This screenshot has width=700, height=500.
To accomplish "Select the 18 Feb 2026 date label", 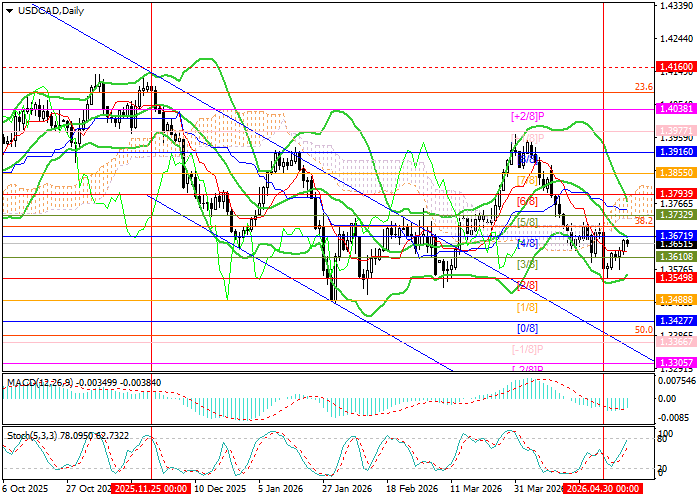I will click(411, 488).
